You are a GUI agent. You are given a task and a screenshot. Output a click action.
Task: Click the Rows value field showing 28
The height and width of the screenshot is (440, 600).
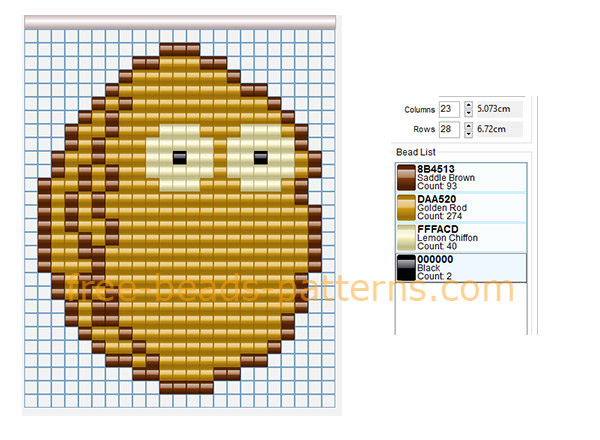point(449,129)
